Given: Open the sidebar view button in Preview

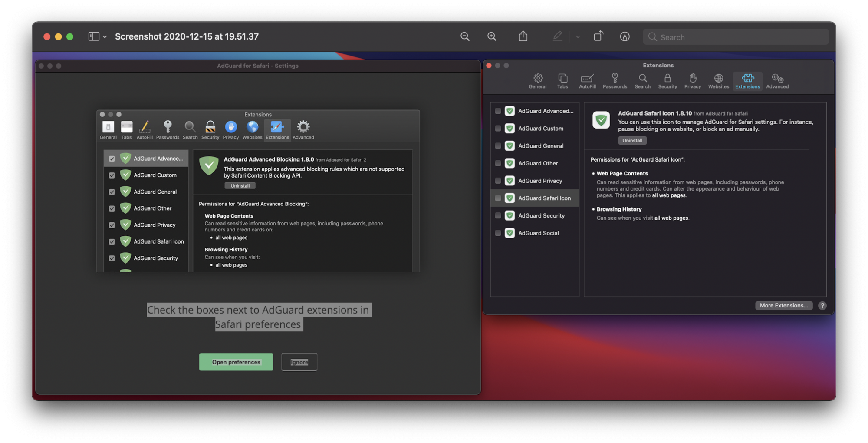Looking at the screenshot, I should pos(94,36).
